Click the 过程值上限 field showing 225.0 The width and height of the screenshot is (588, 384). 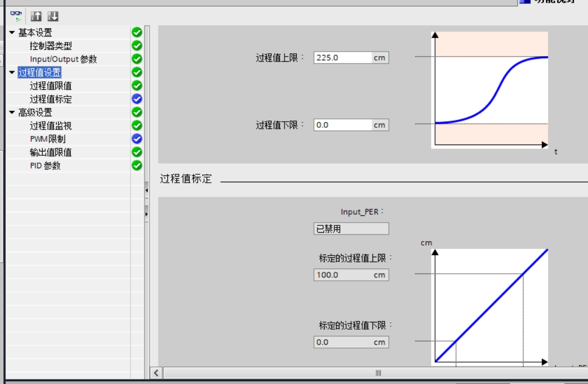click(343, 58)
